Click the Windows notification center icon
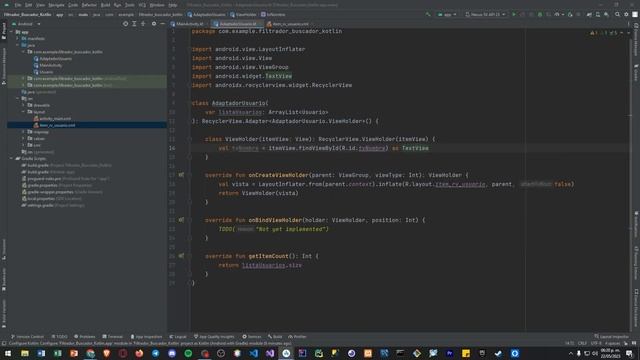 pos(629,353)
